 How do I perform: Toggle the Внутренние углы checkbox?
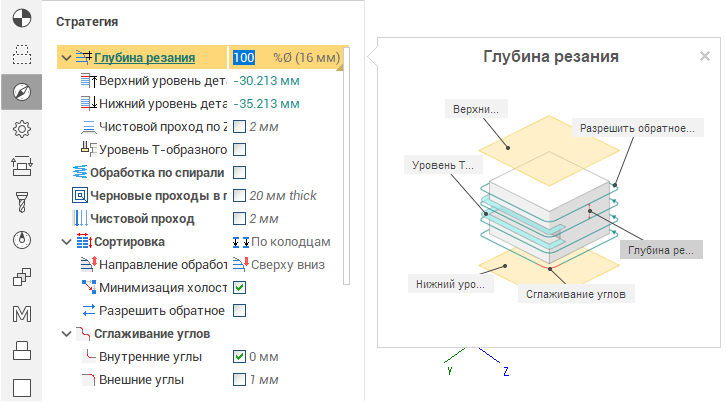[239, 357]
